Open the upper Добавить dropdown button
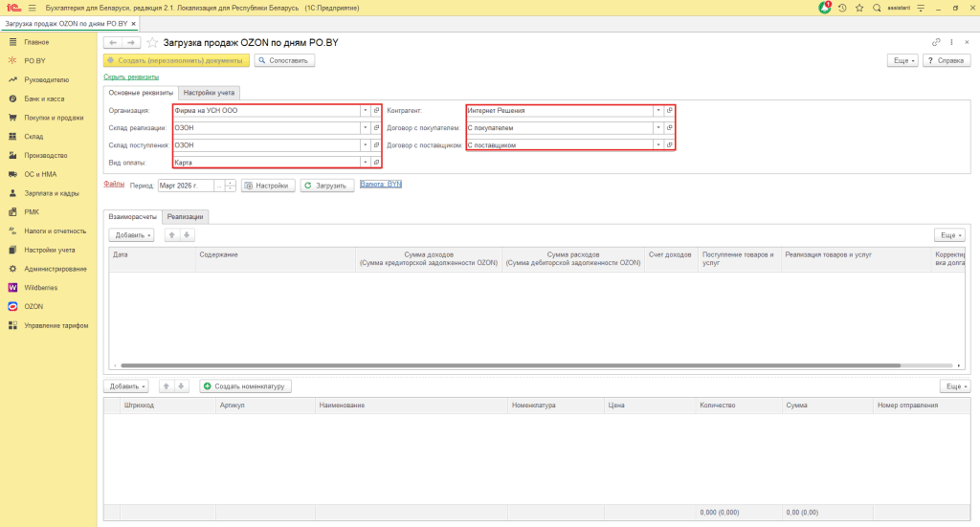Screen dimensions: 980x527 [131, 235]
